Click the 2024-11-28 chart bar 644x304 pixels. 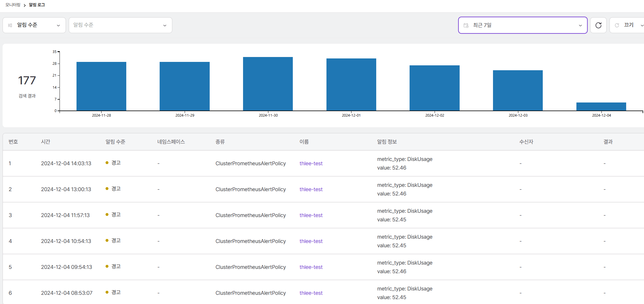pyautogui.click(x=101, y=86)
